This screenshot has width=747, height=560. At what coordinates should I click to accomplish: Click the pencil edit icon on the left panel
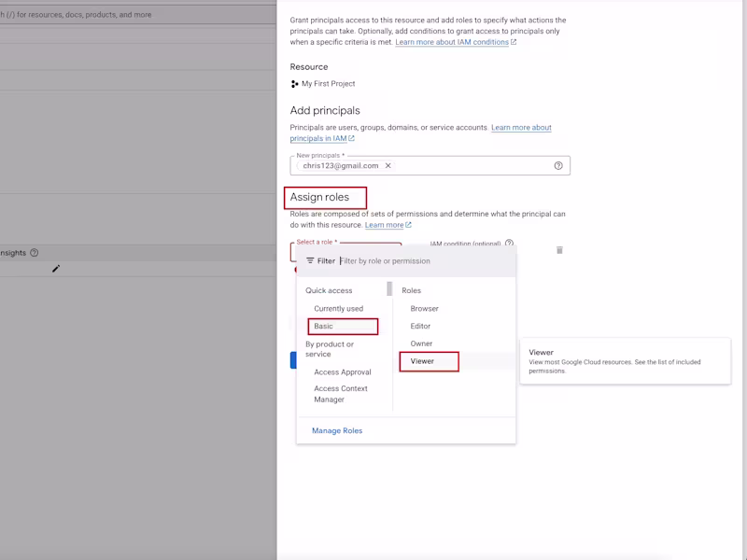[57, 268]
